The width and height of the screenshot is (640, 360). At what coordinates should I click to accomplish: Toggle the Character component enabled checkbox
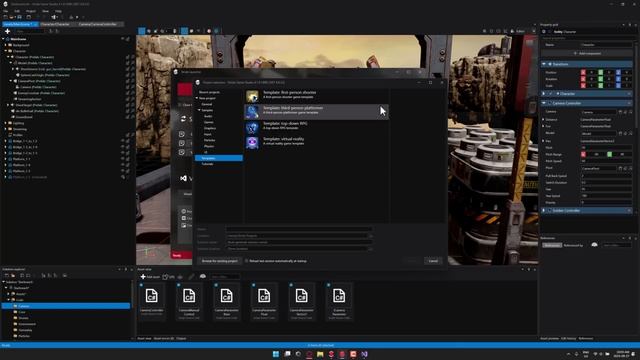550,93
